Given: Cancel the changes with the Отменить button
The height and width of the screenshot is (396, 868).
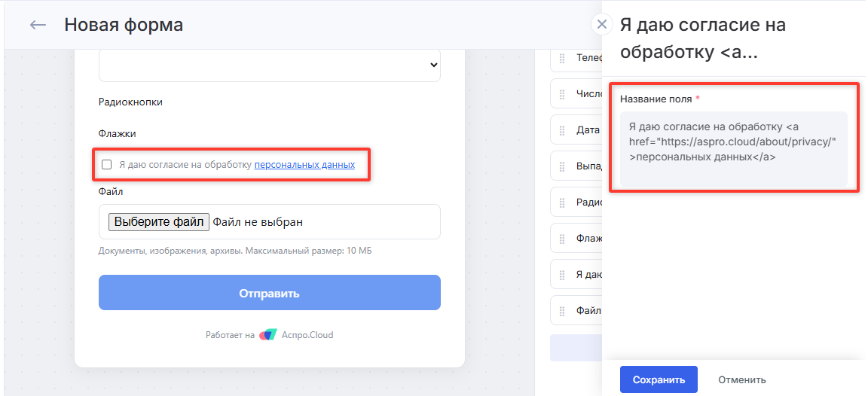Looking at the screenshot, I should click(741, 380).
